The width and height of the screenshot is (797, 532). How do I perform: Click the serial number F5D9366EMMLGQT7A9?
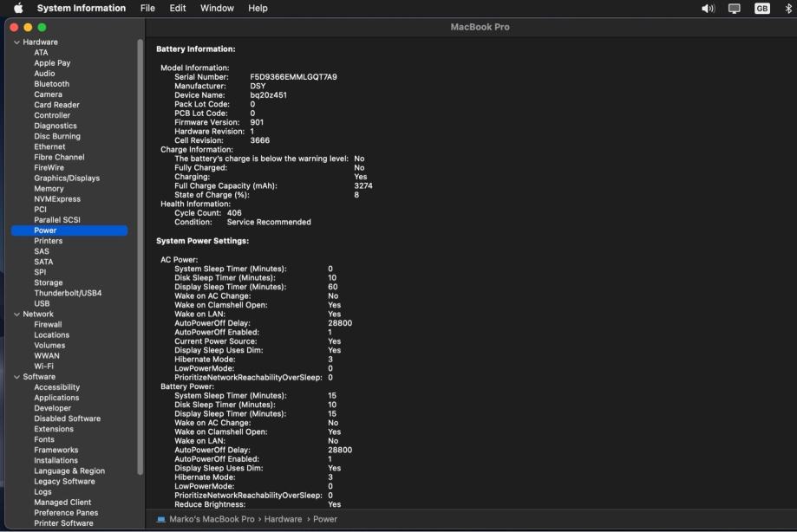point(293,77)
